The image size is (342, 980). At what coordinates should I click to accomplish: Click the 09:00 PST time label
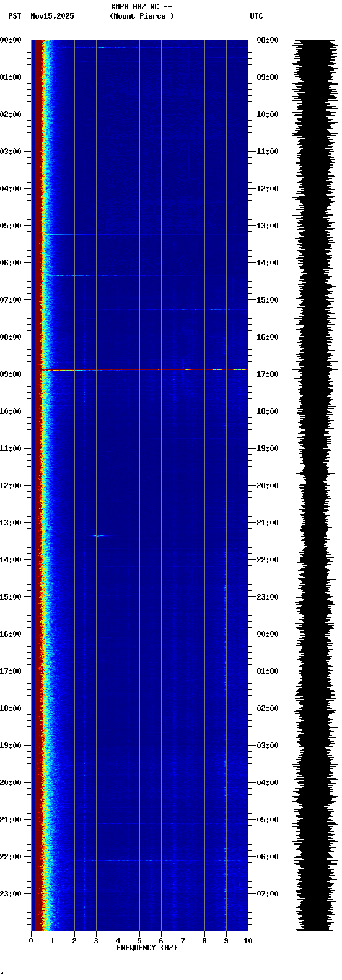11,374
